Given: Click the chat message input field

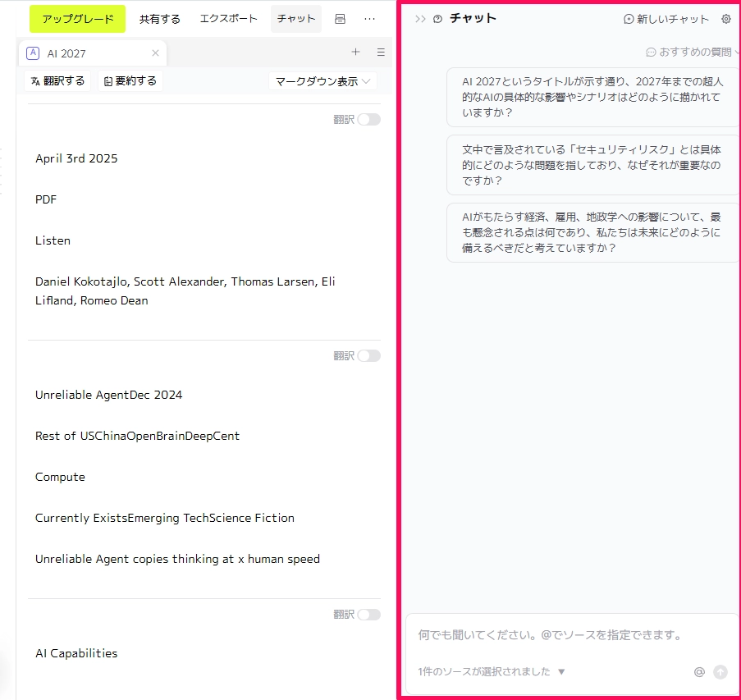Looking at the screenshot, I should tap(566, 635).
